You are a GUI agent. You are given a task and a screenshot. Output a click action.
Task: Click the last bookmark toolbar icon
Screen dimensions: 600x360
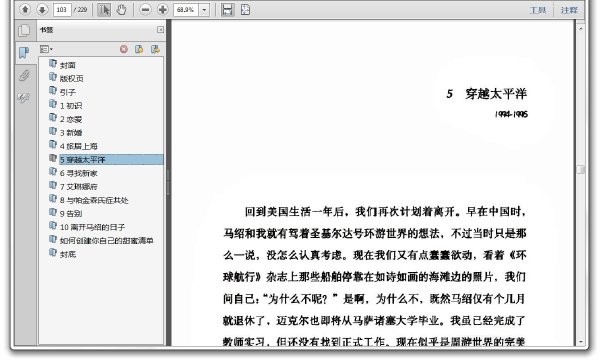tap(155, 49)
